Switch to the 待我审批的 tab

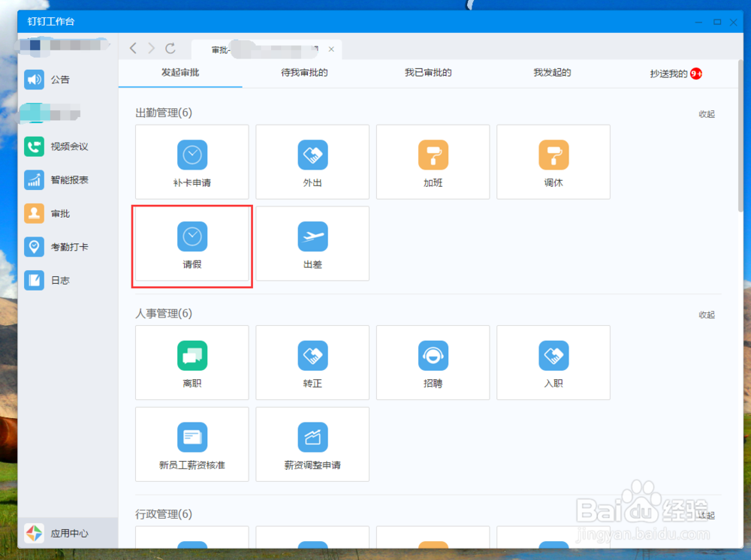pos(304,73)
